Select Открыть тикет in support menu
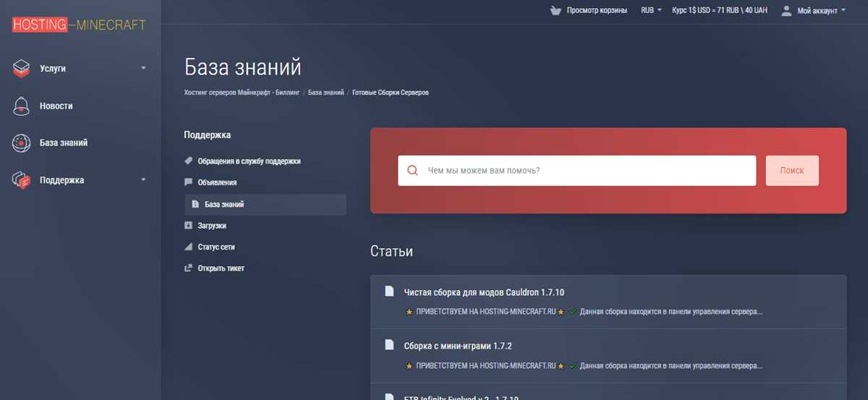 (221, 268)
